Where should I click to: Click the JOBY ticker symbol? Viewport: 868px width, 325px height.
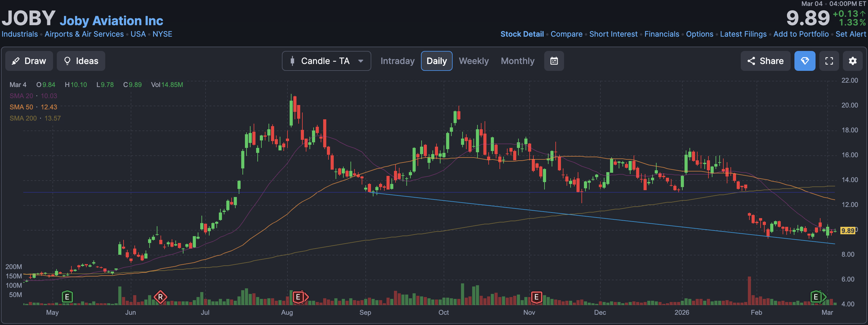click(x=29, y=18)
